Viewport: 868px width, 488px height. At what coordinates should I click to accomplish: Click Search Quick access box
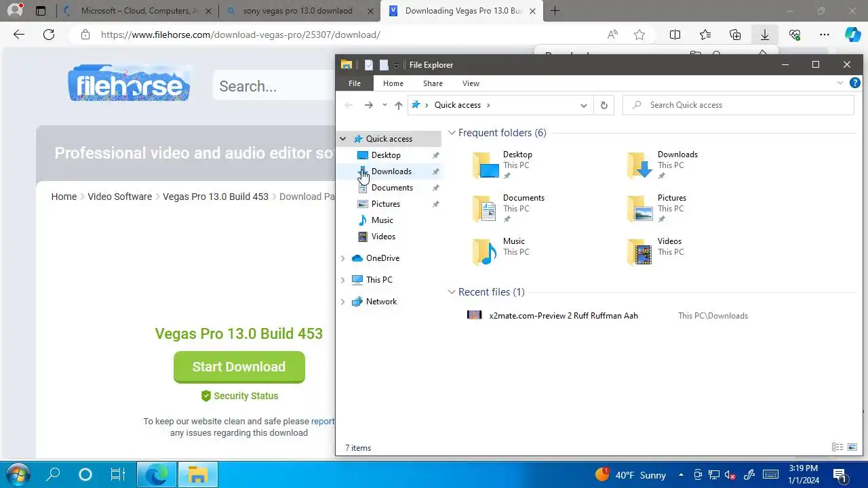tap(738, 105)
